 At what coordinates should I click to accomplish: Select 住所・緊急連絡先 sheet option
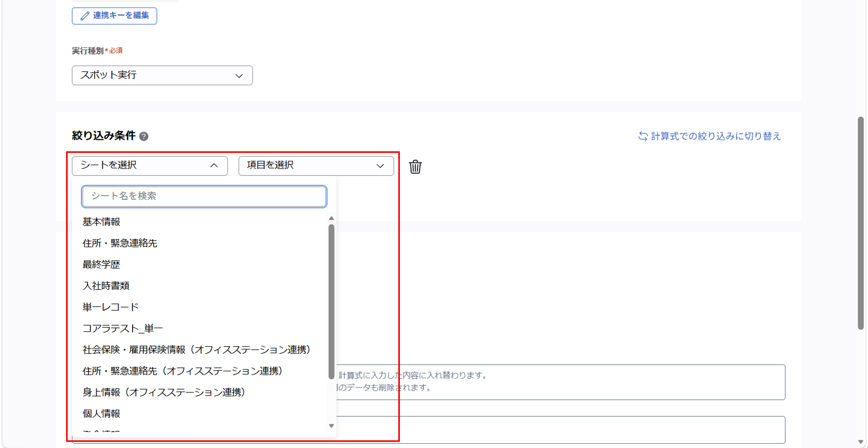[x=120, y=243]
